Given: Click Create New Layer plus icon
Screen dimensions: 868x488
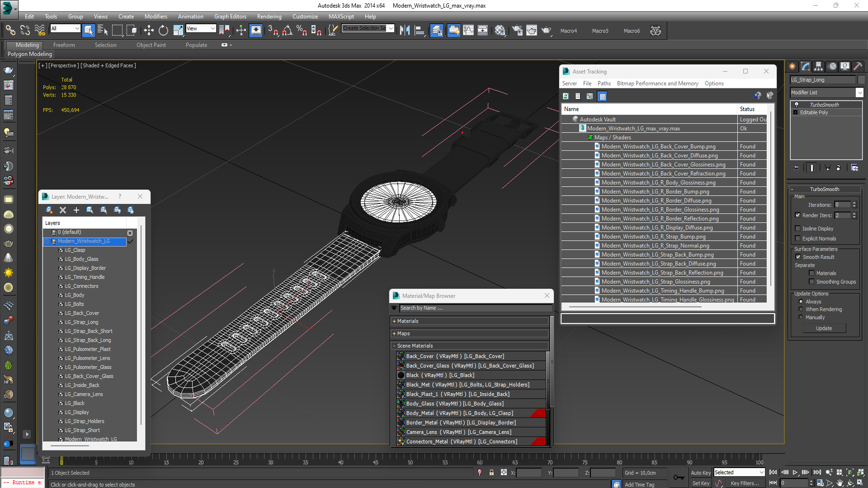Looking at the screenshot, I should pyautogui.click(x=76, y=210).
